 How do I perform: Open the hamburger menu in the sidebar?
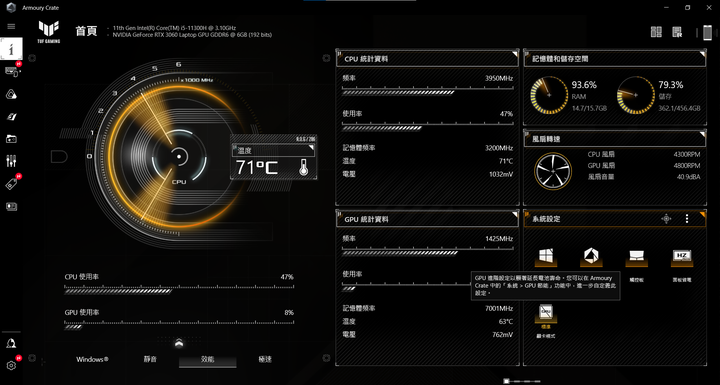click(11, 27)
